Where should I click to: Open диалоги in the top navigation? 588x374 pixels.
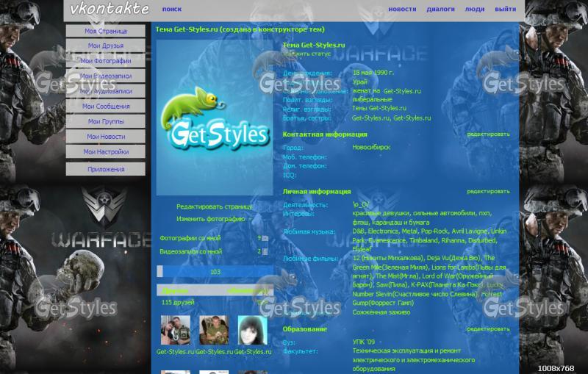(x=440, y=10)
